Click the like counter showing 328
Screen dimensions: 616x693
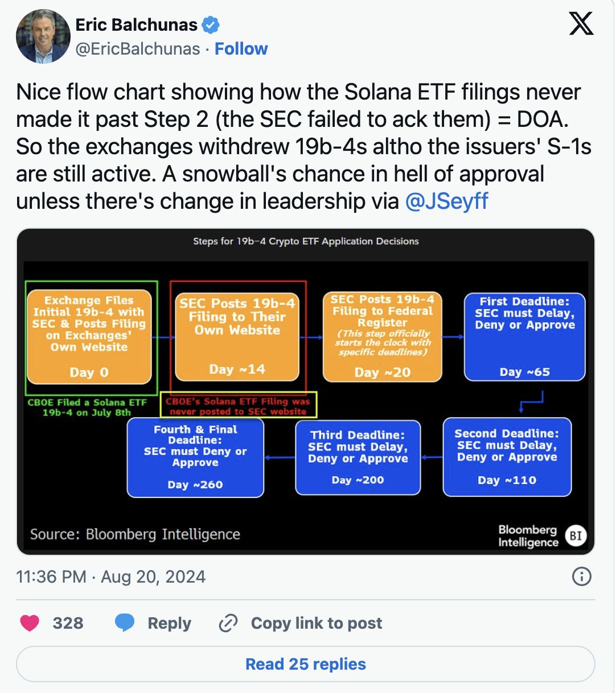tap(68, 623)
